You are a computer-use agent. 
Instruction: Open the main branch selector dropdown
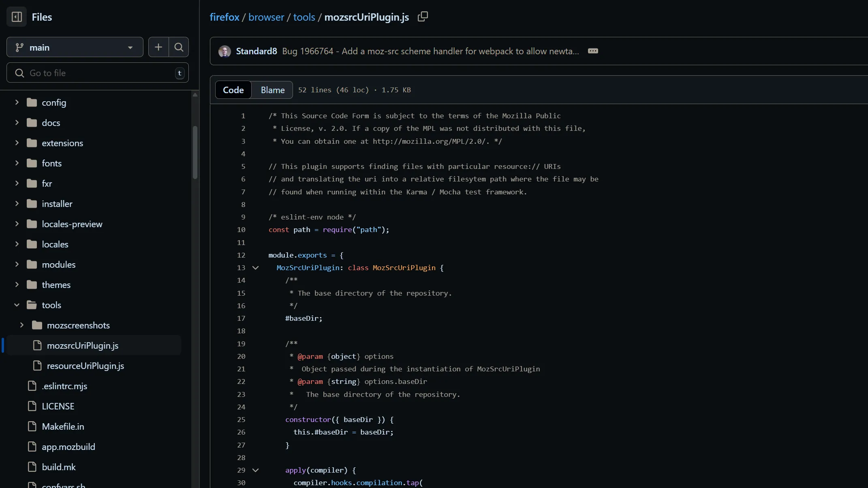pyautogui.click(x=75, y=47)
